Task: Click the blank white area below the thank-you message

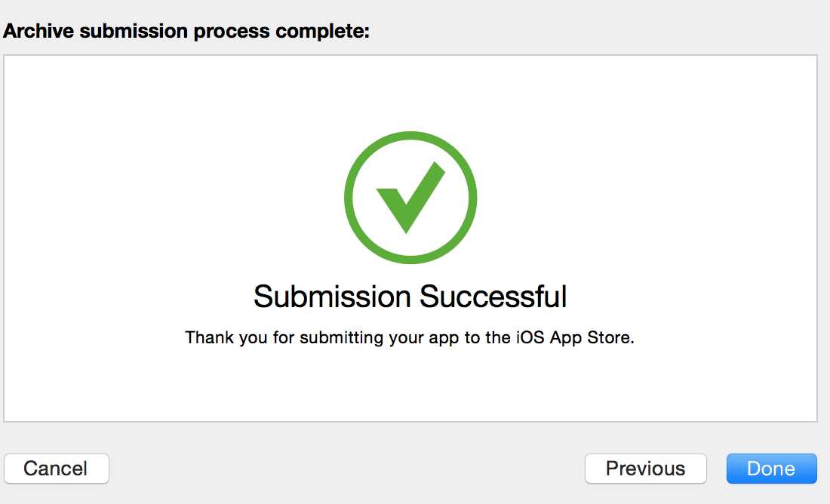Action: point(410,386)
